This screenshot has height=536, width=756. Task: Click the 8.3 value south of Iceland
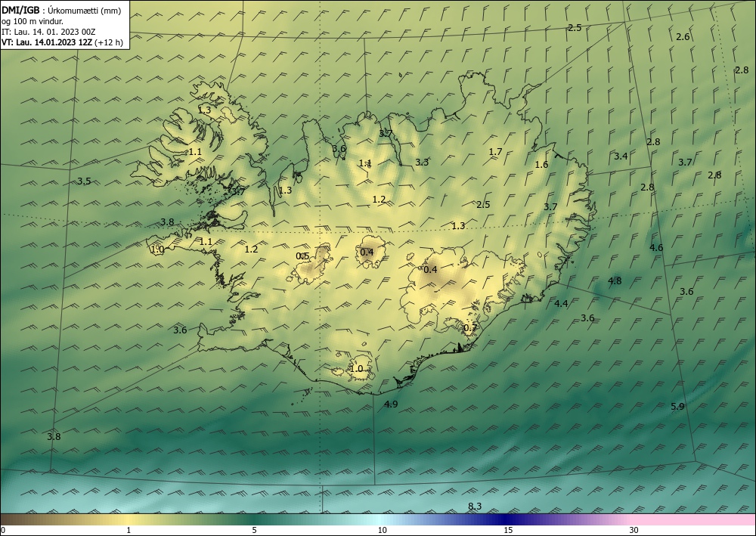coord(475,506)
